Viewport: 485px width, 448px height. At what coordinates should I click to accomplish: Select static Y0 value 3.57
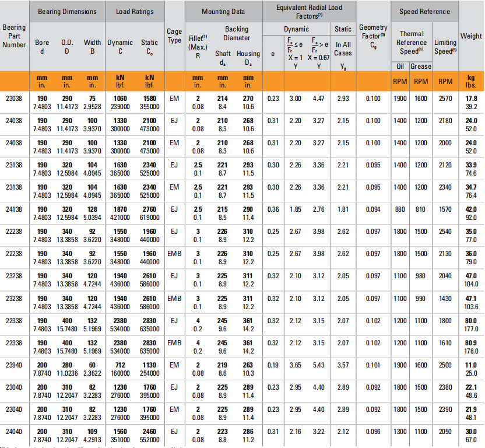[343, 365]
